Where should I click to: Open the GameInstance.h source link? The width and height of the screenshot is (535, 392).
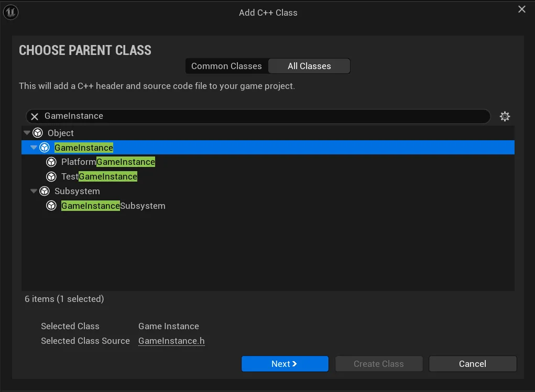(171, 341)
